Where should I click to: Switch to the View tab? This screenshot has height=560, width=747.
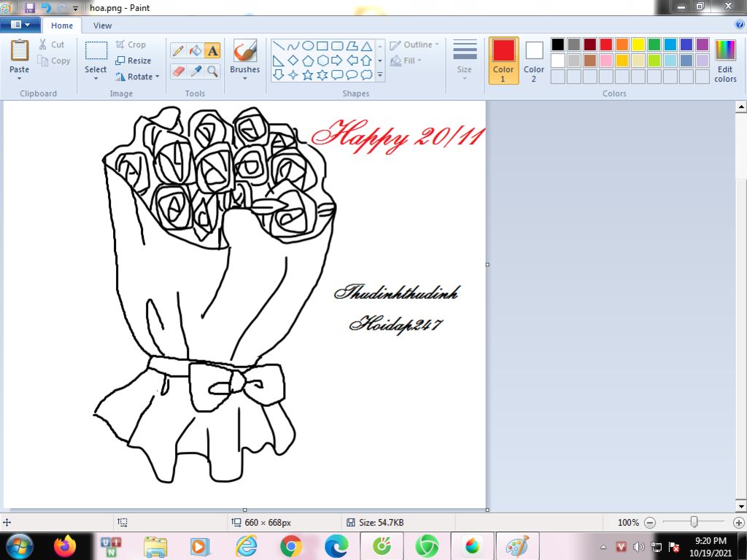(x=102, y=26)
